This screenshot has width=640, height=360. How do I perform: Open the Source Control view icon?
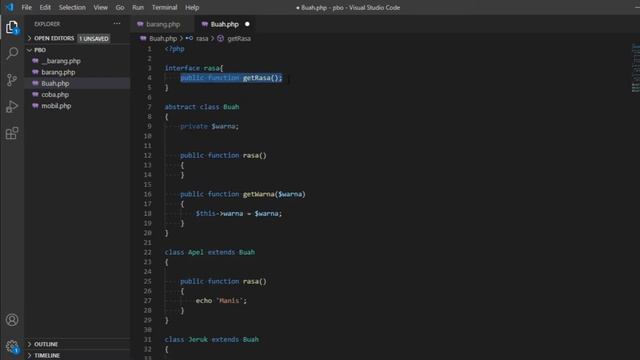(x=12, y=80)
